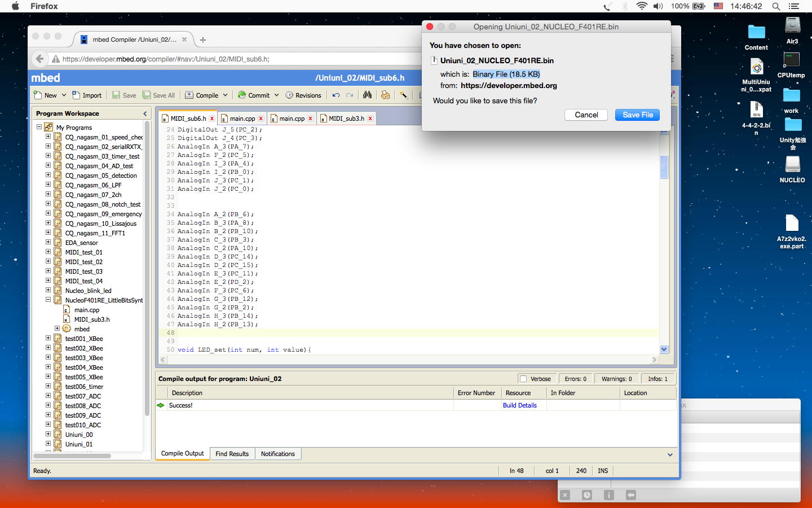812x508 pixels.
Task: Close the mbed Compiler browser tab
Action: (184, 40)
